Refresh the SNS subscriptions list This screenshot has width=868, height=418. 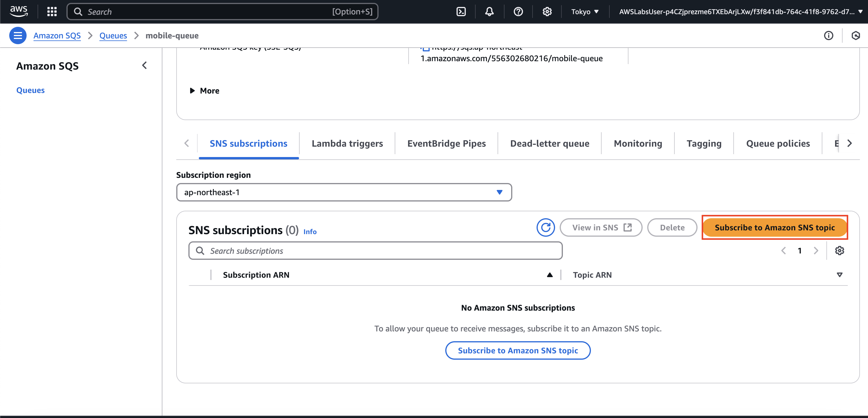pyautogui.click(x=546, y=227)
